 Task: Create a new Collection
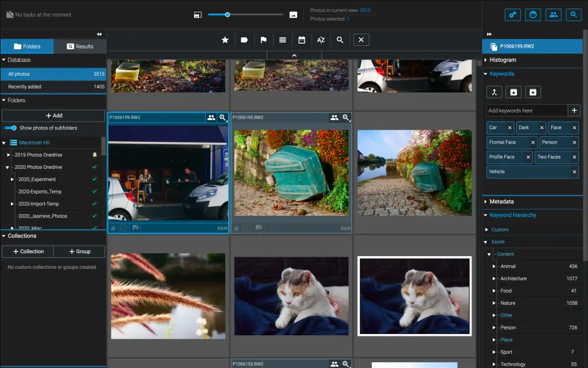tap(28, 251)
